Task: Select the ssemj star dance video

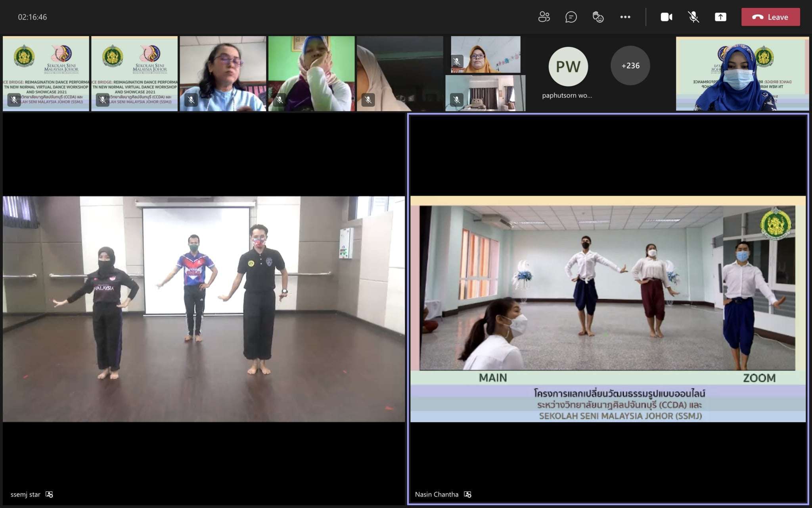Action: (204, 309)
